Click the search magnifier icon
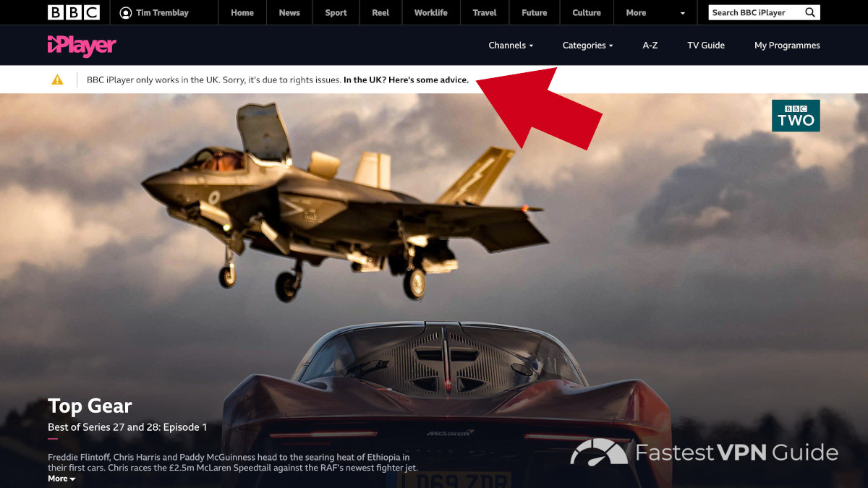This screenshot has height=488, width=868. [810, 12]
